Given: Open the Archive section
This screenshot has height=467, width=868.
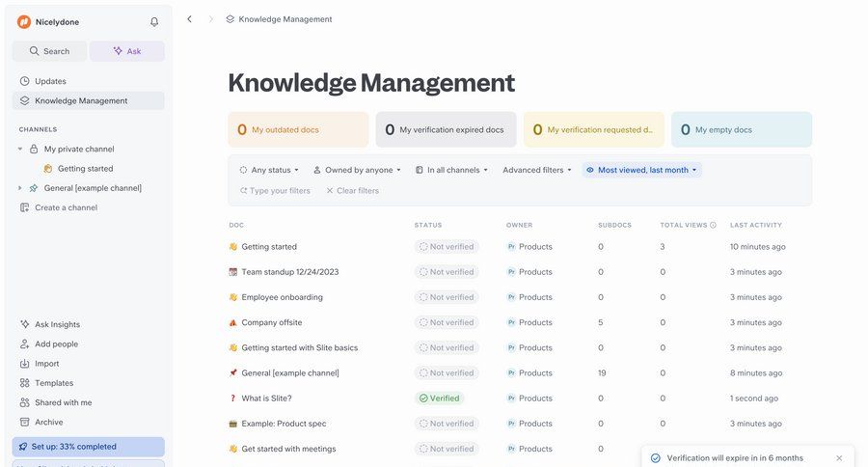Looking at the screenshot, I should [x=48, y=422].
